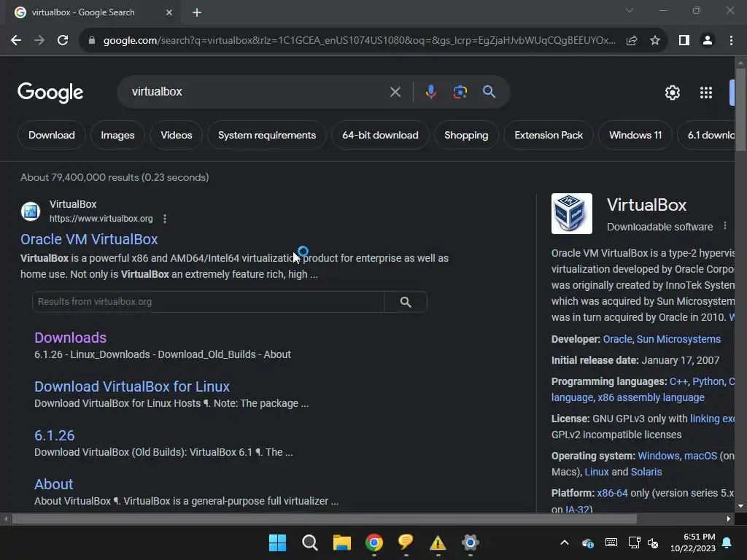This screenshot has height=560, width=747.
Task: Open the Windows Start menu
Action: [x=277, y=542]
